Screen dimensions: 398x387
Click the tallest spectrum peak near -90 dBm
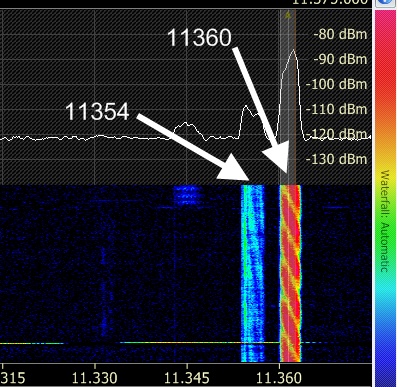pos(293,52)
